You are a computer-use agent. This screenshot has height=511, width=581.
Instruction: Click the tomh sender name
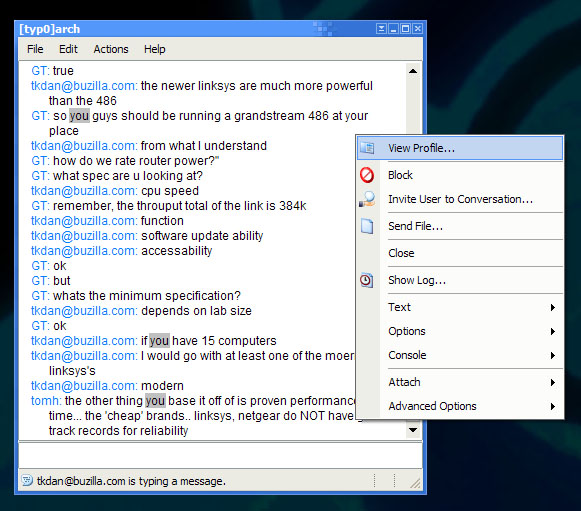46,401
